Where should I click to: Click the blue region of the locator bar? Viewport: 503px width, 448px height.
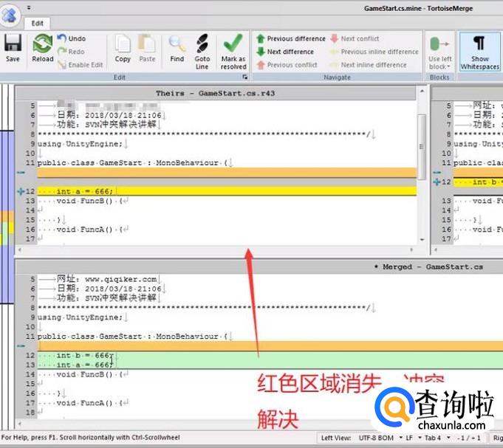(x=7, y=170)
